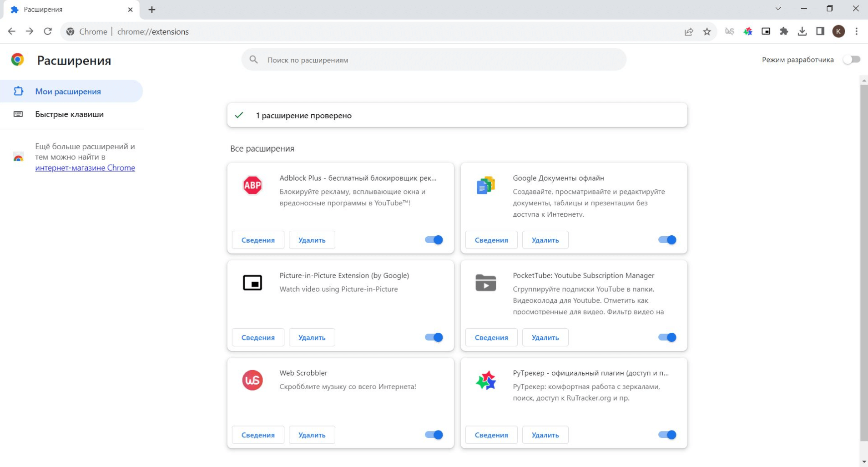Viewport: 868px width, 467px height.
Task: Select Быстрые клавиши in the sidebar
Action: pos(69,114)
